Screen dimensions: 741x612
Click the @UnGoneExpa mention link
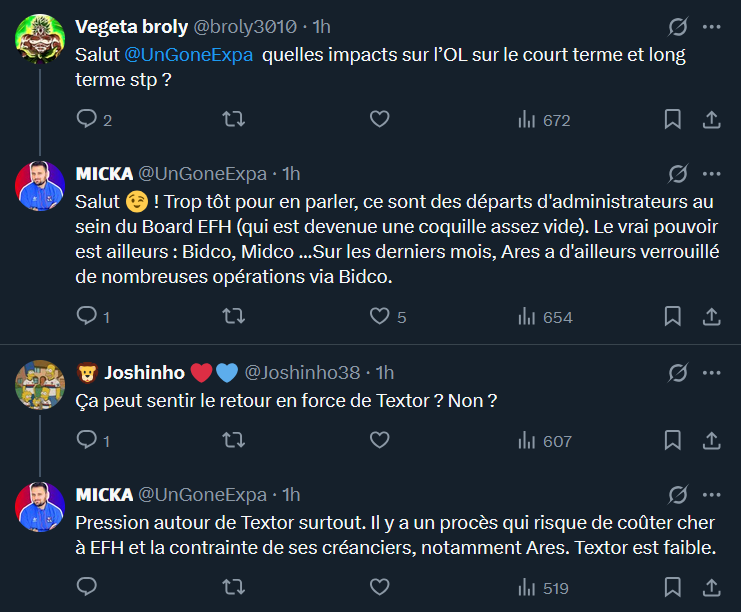coord(190,55)
